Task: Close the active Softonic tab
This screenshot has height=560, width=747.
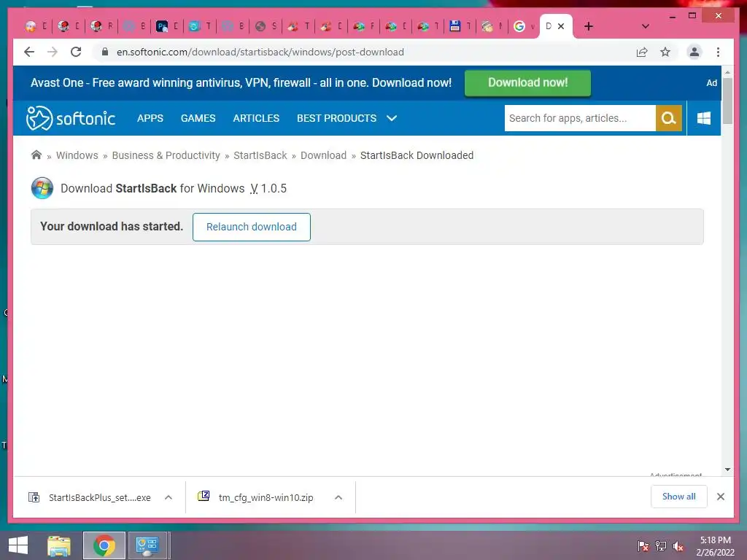Action: 561,26
